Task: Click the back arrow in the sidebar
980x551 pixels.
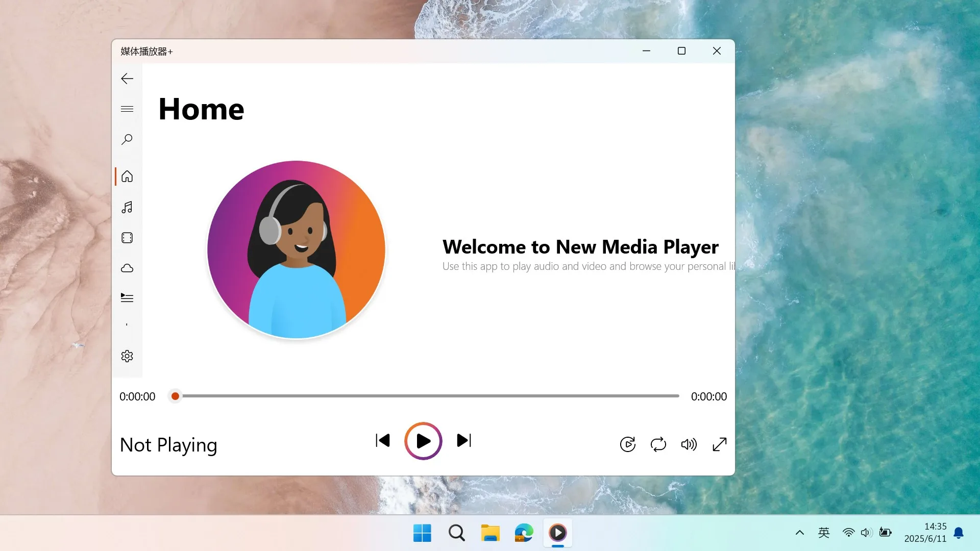Action: click(127, 79)
